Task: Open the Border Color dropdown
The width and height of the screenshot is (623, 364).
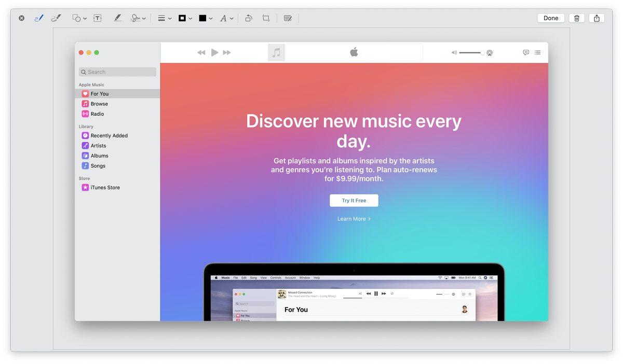Action: [185, 18]
